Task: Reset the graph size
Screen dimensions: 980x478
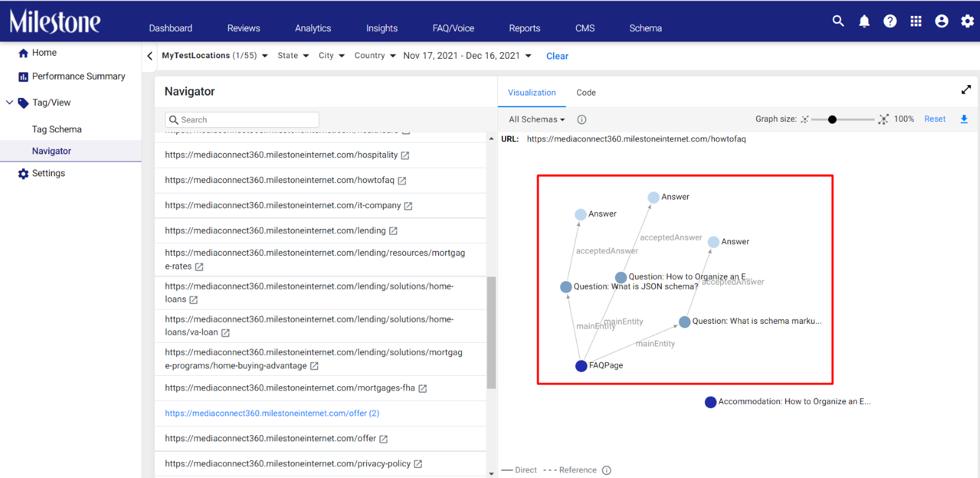Action: point(935,119)
